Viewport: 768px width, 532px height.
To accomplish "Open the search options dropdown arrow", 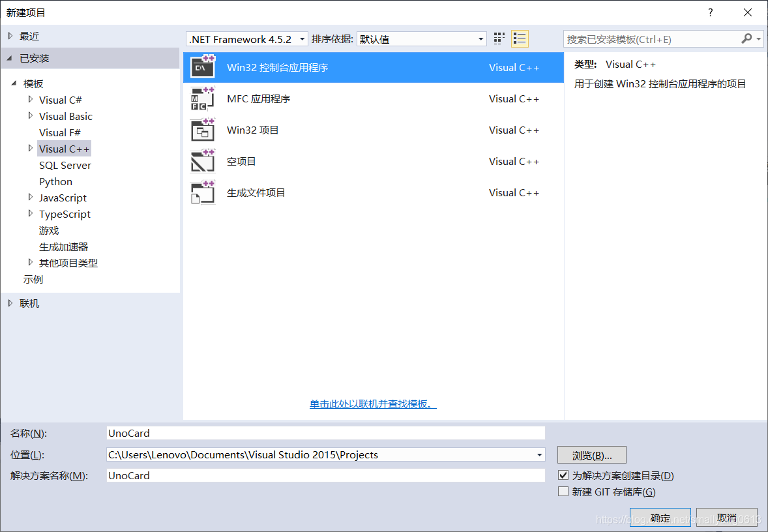I will coord(759,38).
